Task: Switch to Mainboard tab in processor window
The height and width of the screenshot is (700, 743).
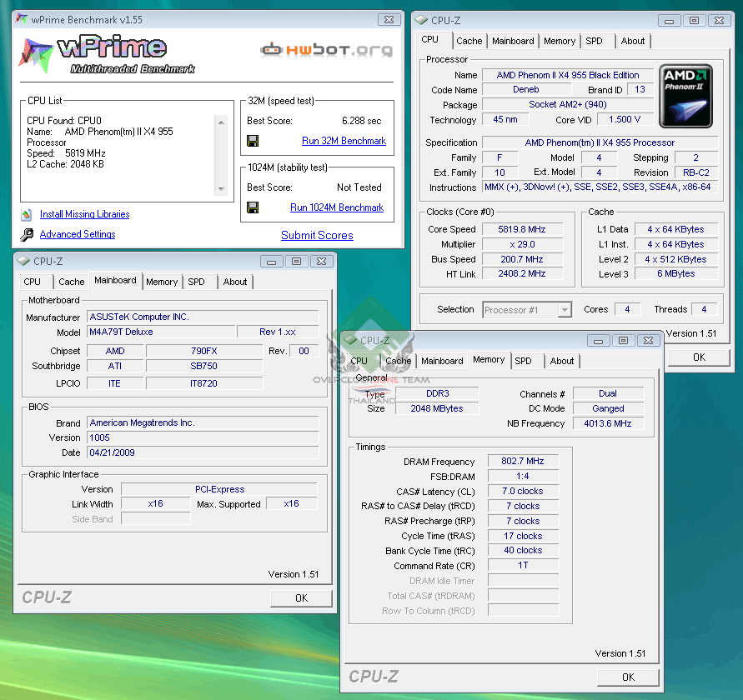Action: click(513, 41)
